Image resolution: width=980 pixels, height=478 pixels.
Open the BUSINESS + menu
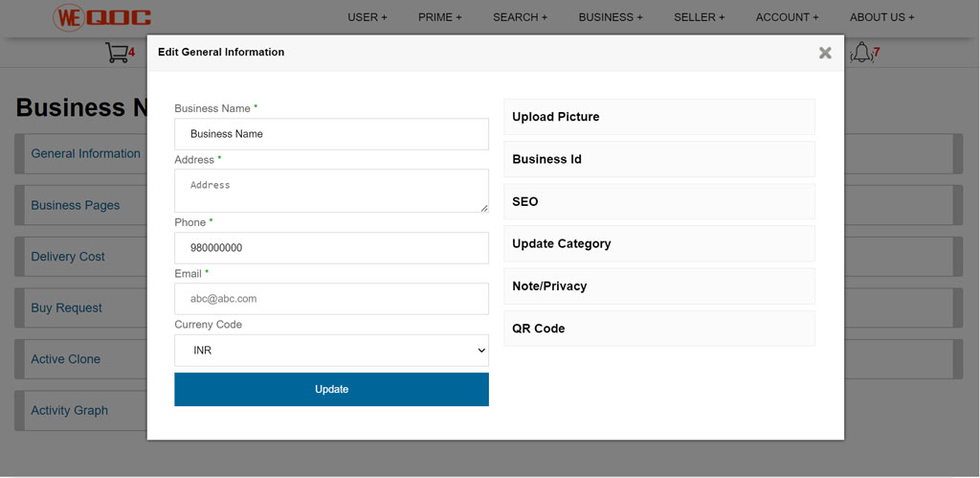611,17
